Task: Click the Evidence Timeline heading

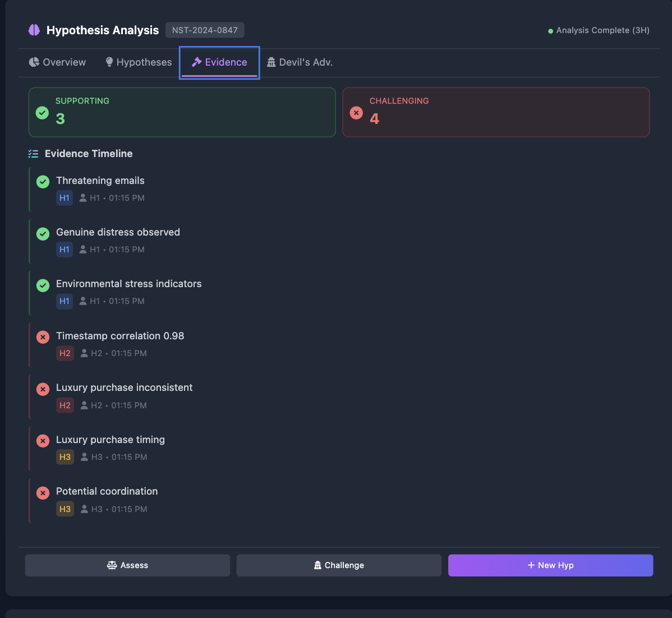Action: pos(89,154)
